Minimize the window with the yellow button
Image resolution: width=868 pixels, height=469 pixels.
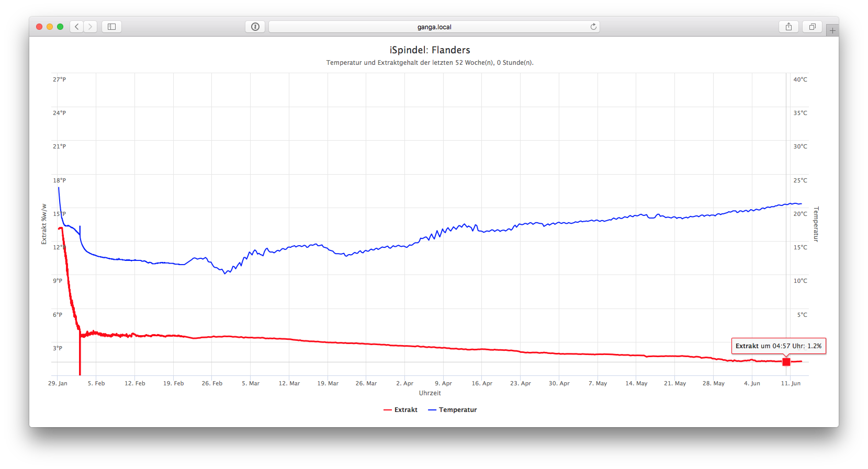[50, 27]
